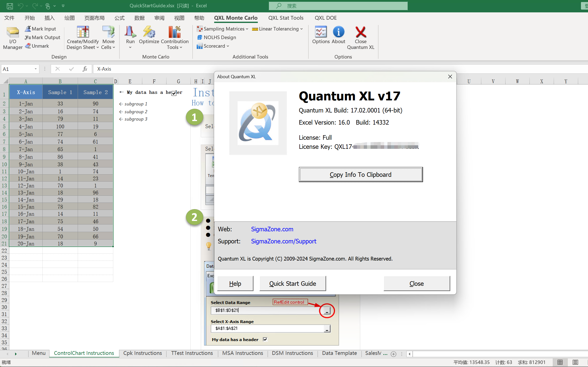Image resolution: width=588 pixels, height=367 pixels.
Task: Click the Unmark eraser tool
Action: [x=37, y=46]
